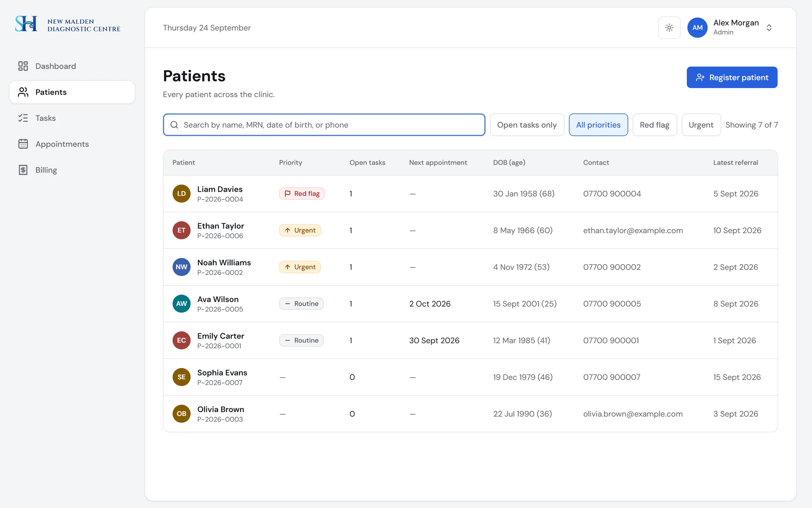Click Ava Wilson's Routine priority badge
The height and width of the screenshot is (508, 812).
[x=301, y=304]
